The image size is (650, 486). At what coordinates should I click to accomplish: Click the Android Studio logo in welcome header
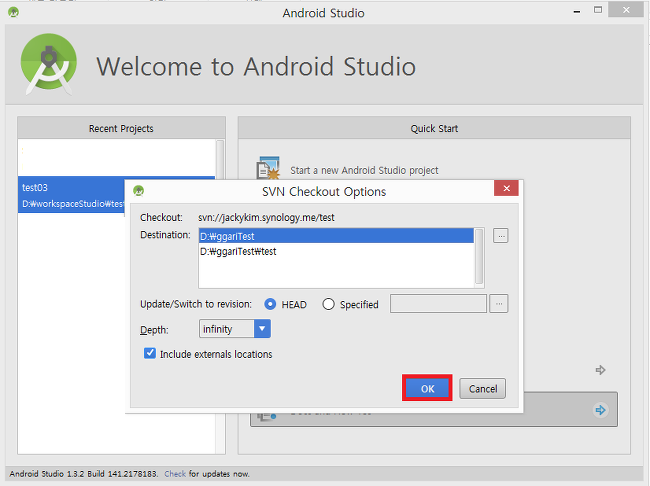pos(49,63)
